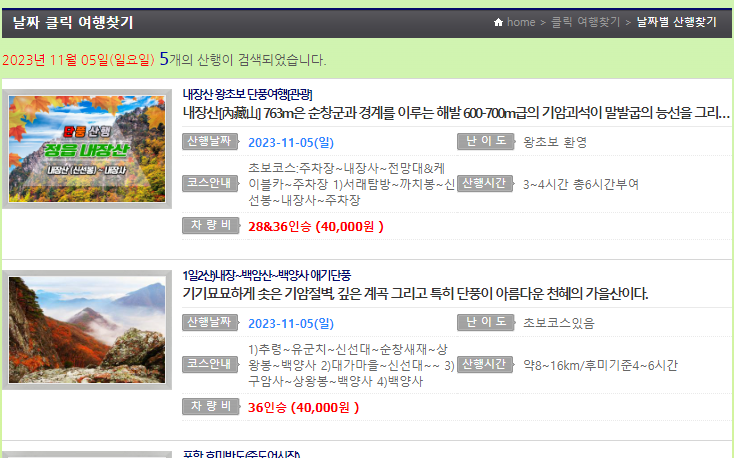Open 1일2산)내장~백암산~백양사 애기단풍 title link
734x458 pixels.
tap(266, 275)
